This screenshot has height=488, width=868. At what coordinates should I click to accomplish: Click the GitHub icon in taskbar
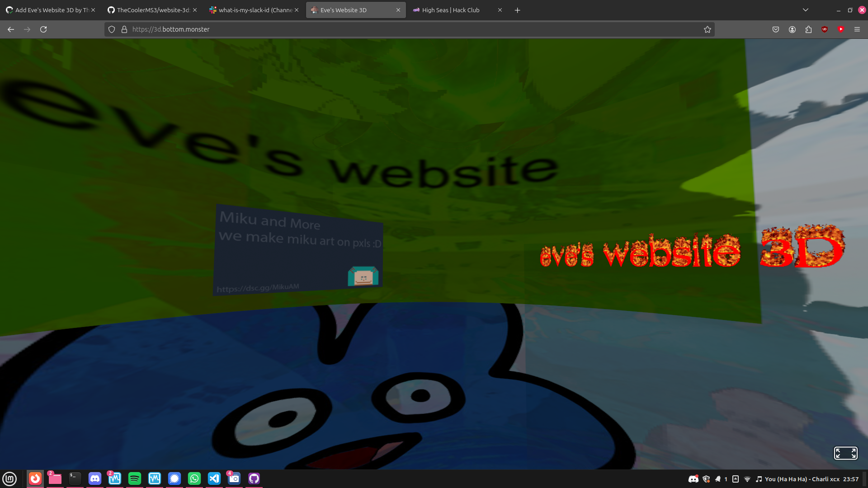[254, 478]
